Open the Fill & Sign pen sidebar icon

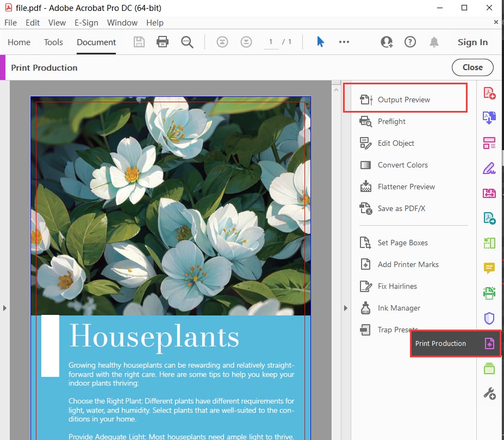pos(489,168)
